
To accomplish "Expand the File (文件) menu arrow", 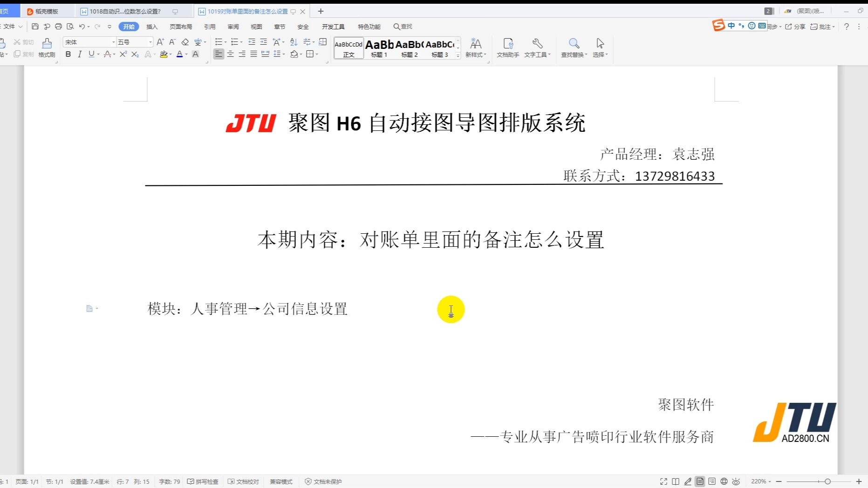I will (20, 27).
